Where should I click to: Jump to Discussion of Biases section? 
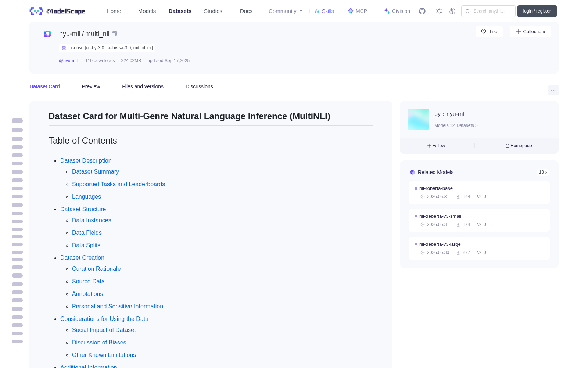(99, 342)
